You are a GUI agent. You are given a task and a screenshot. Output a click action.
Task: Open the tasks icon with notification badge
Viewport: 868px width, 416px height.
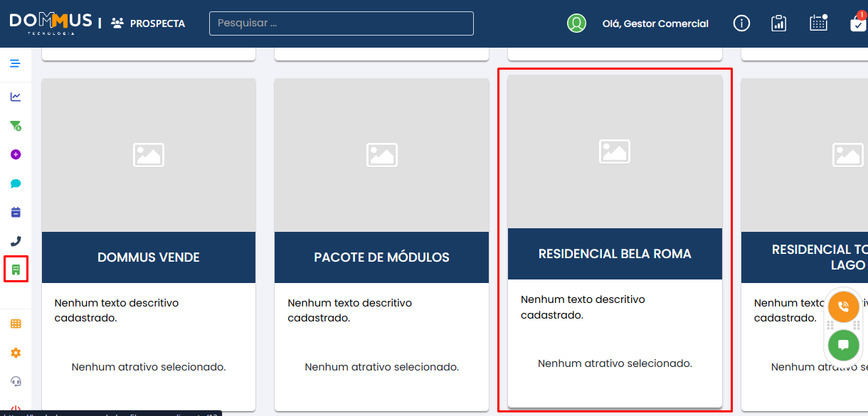[857, 23]
